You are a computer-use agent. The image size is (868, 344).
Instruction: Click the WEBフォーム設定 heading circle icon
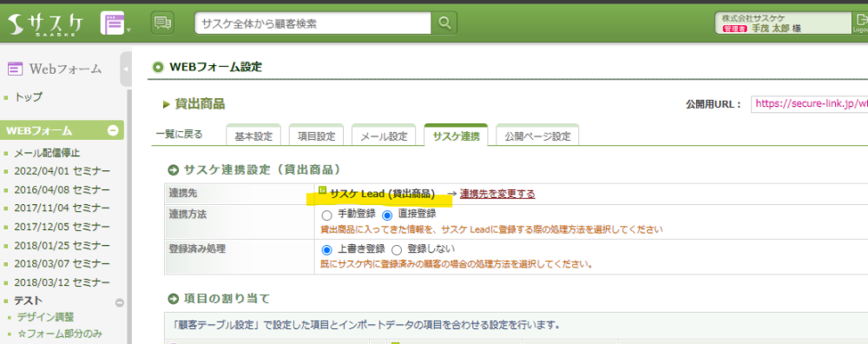point(158,68)
